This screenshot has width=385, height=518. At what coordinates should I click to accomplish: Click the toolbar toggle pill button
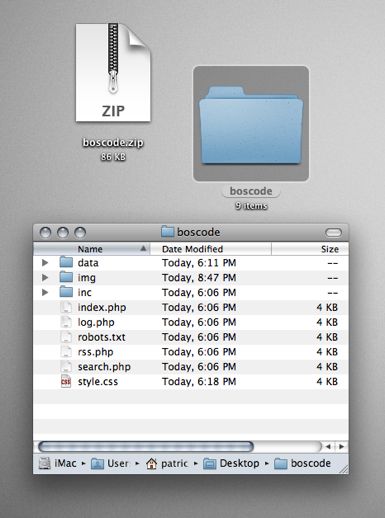[x=333, y=232]
